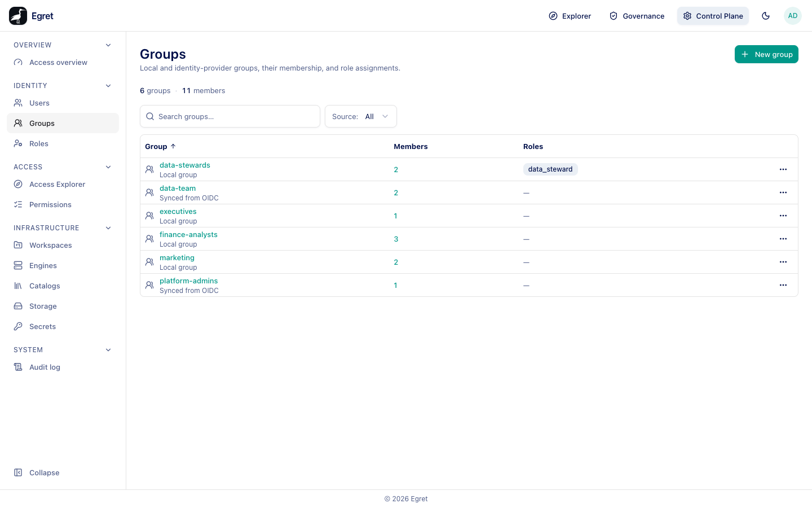Screen dimensions: 812x508
Task: Toggle dark mode moon icon
Action: 766,16
